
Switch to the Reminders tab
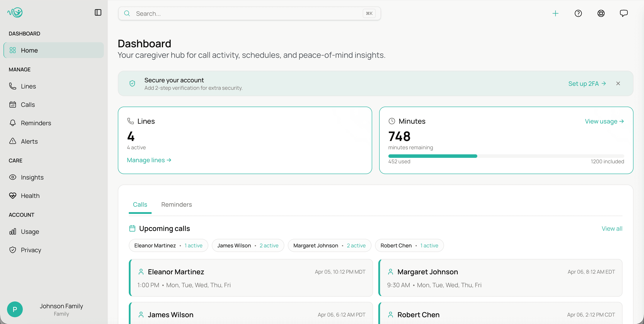pos(176,204)
